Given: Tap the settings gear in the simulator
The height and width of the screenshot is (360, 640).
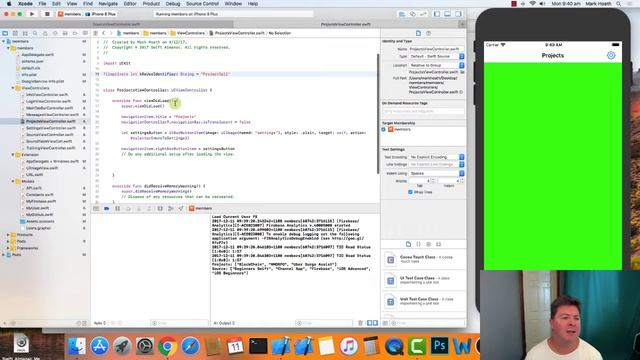Looking at the screenshot, I should click(611, 56).
